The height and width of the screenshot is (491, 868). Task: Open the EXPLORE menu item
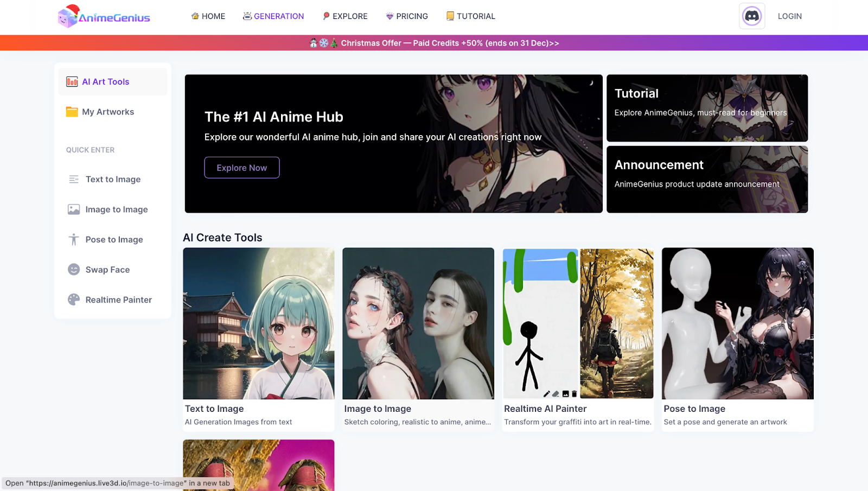click(345, 16)
